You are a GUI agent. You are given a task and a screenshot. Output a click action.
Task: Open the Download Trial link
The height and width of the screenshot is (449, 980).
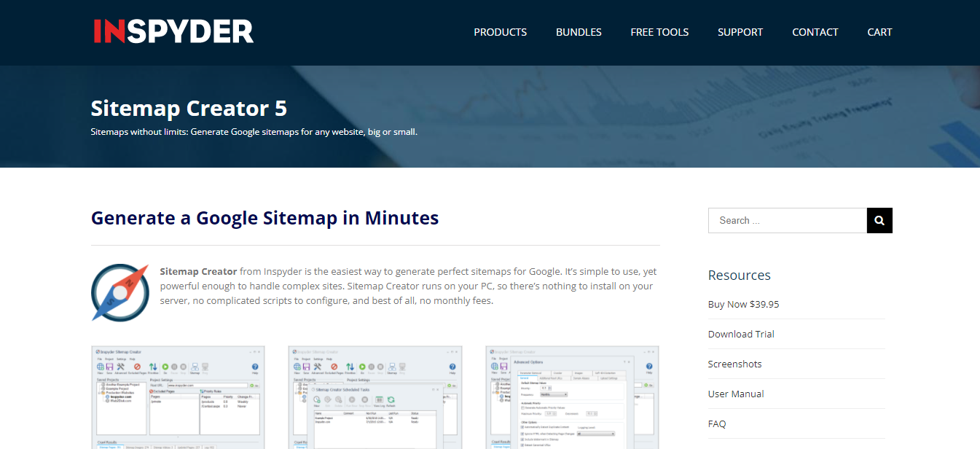point(741,334)
